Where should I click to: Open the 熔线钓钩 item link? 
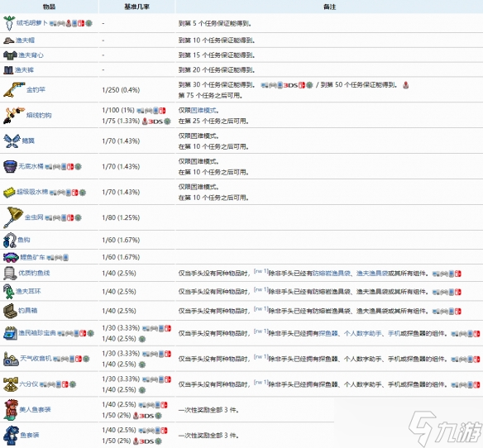click(x=39, y=116)
